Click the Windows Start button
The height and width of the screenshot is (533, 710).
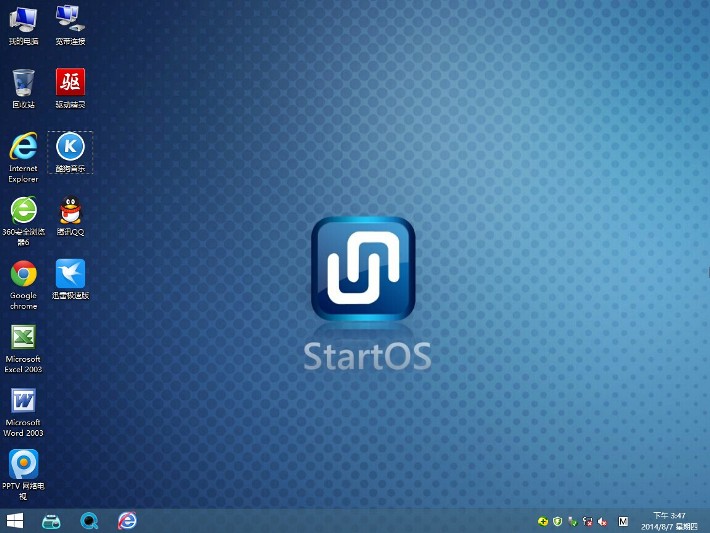15,521
